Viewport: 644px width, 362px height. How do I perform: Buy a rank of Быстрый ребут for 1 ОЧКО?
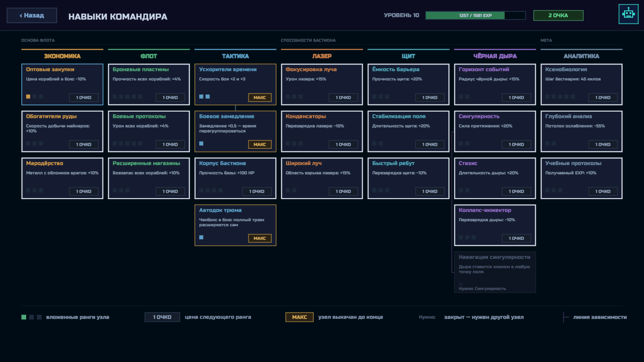click(x=430, y=191)
